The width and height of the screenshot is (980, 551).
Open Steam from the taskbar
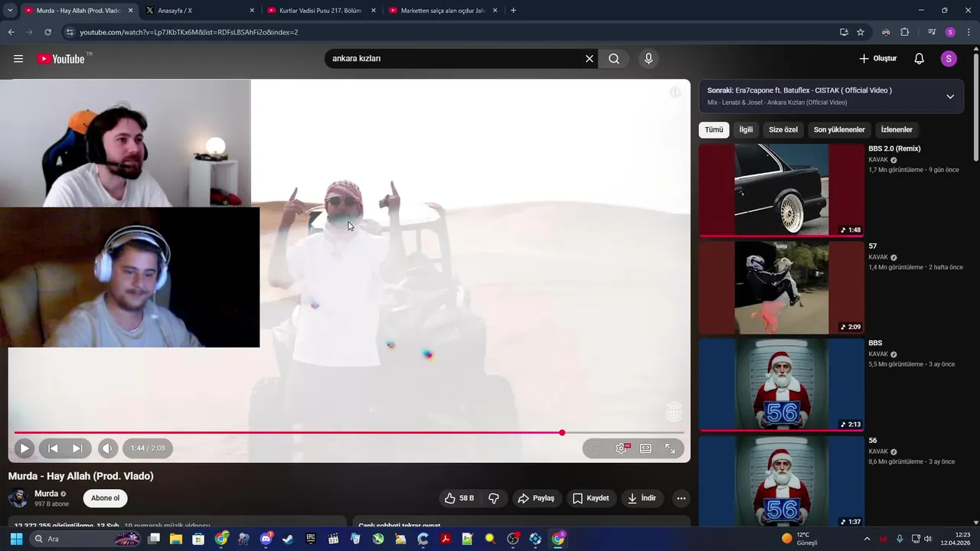point(288,539)
